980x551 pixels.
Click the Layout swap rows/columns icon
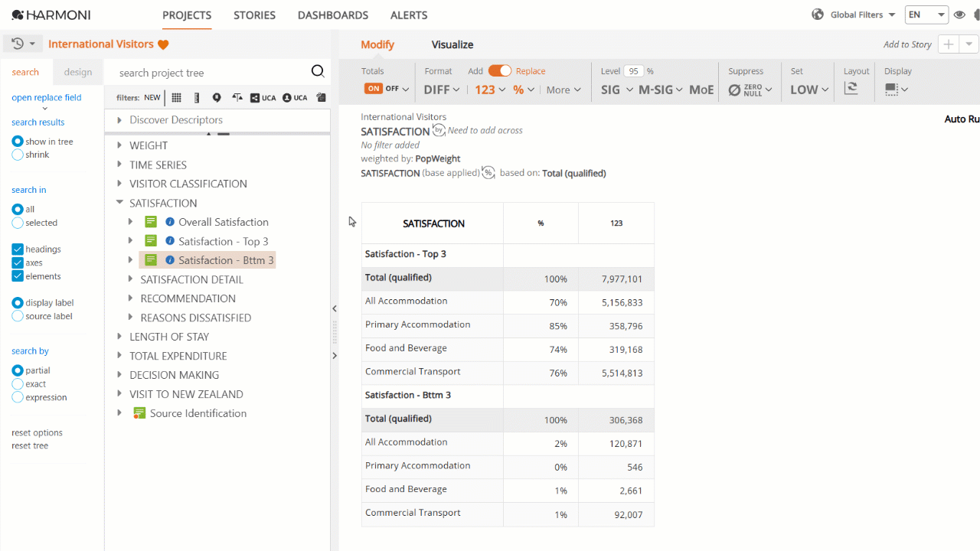(x=851, y=89)
